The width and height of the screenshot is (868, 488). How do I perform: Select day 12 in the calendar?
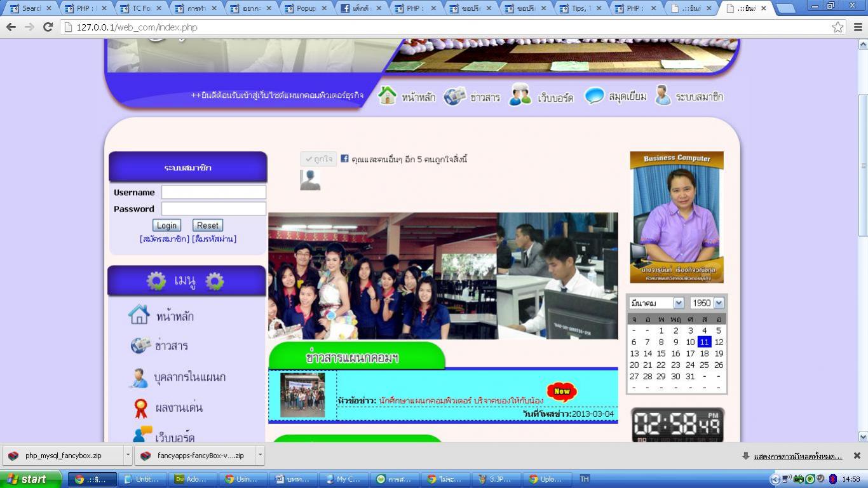pos(719,342)
